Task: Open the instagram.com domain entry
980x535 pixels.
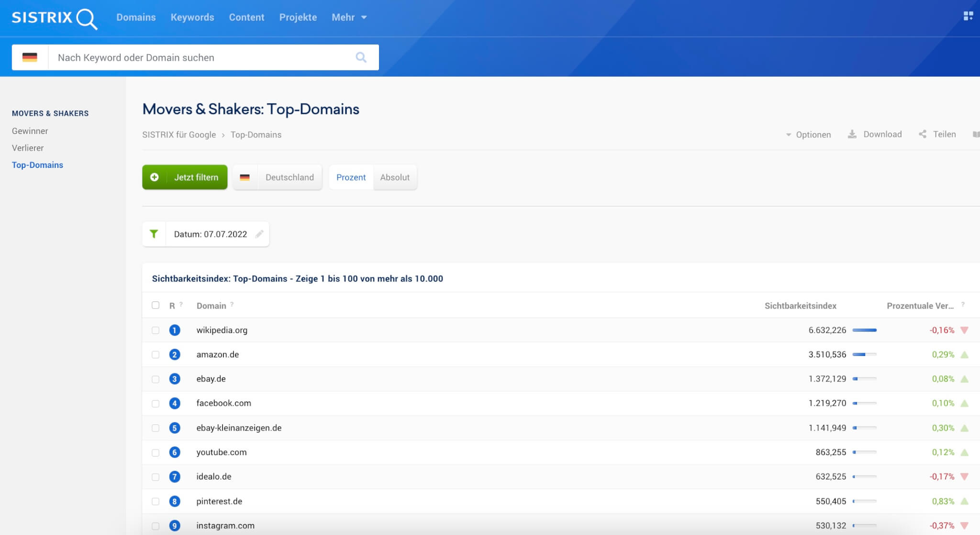Action: 225,525
